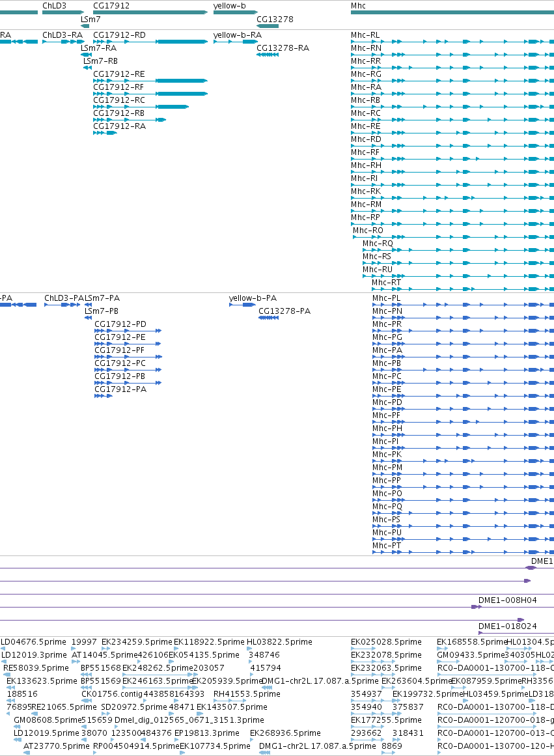Select transcript ChLD3-RA
The height and width of the screenshot is (756, 554).
coord(62,35)
